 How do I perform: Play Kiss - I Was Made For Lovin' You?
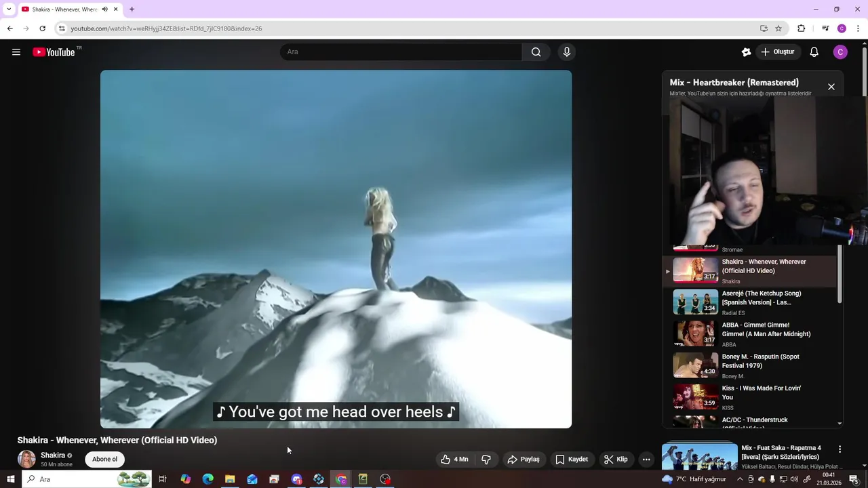pyautogui.click(x=751, y=398)
